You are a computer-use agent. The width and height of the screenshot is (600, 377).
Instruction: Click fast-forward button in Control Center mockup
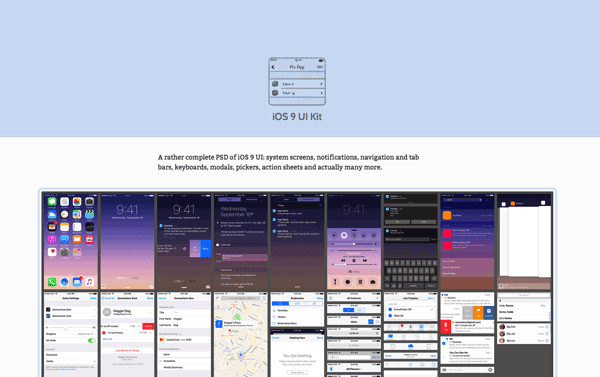365,261
